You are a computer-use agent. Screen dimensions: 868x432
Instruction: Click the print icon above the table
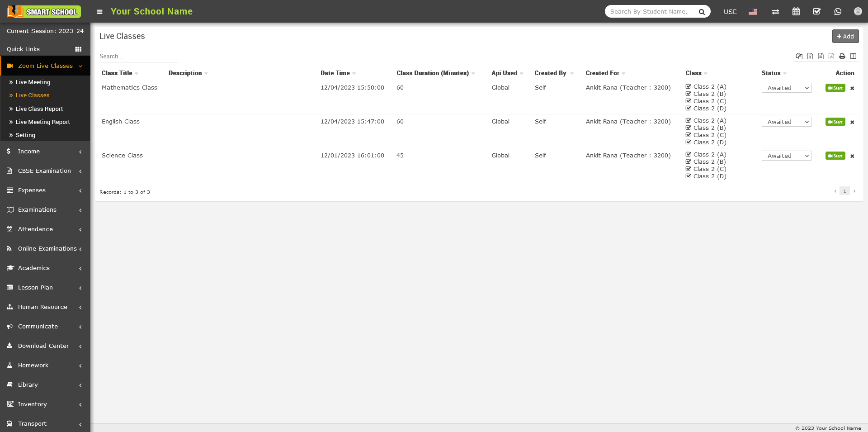pyautogui.click(x=842, y=57)
